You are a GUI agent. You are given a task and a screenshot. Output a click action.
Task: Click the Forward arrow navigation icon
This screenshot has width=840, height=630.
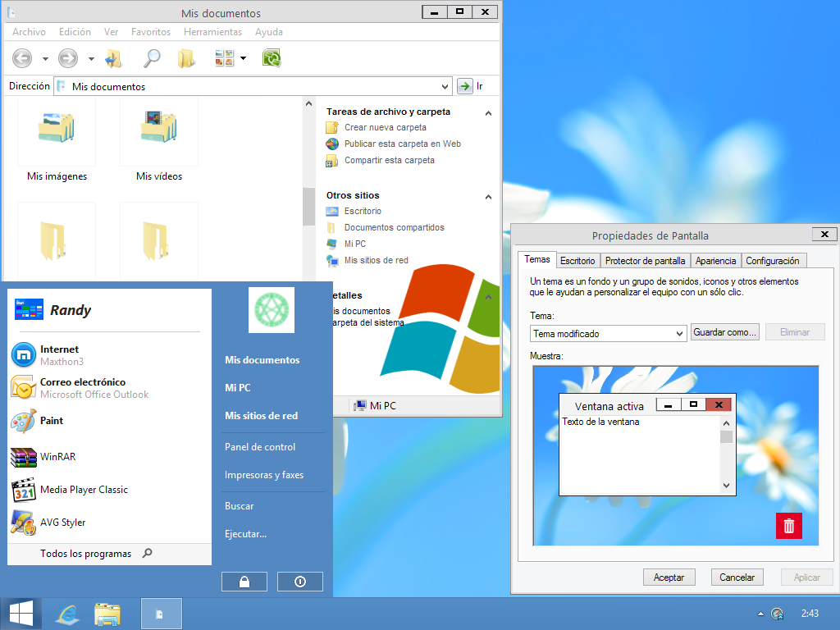(x=68, y=58)
